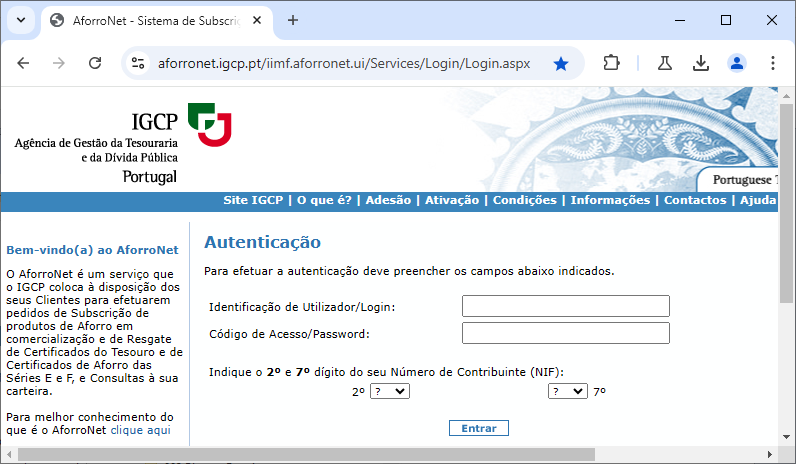Viewport: 796px width, 464px height.
Task: Go forward one page
Action: coord(59,63)
